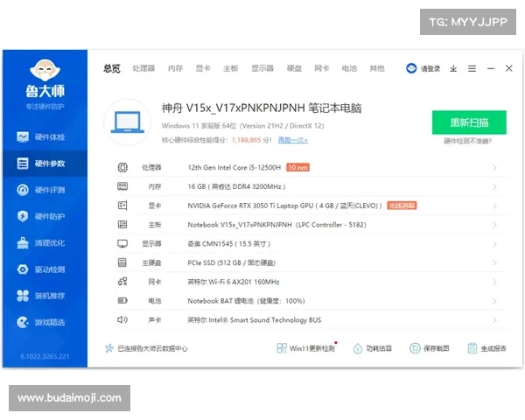Click 保存截图 save screenshot

pyautogui.click(x=430, y=348)
